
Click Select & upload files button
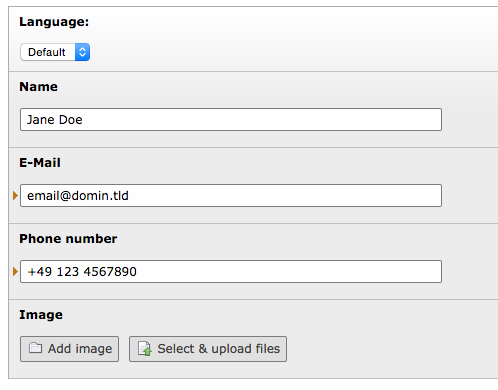208,349
